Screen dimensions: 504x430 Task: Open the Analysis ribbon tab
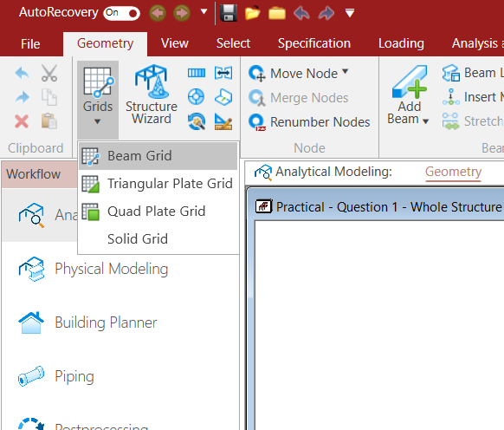(477, 43)
